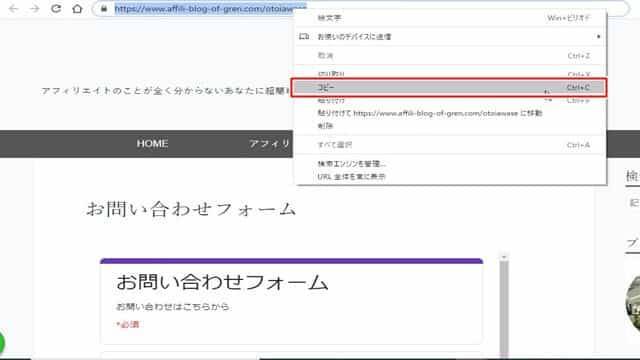
Task: Select 貼り付けて … に移動 menu entry
Action: [450, 113]
